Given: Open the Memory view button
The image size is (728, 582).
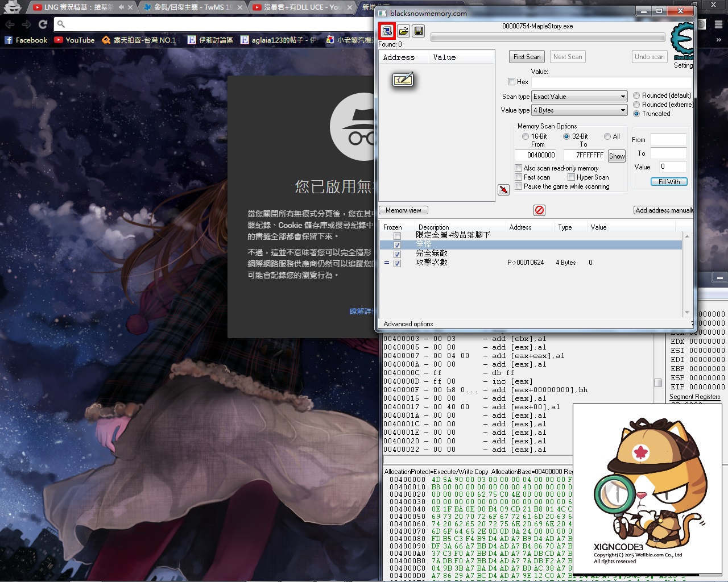Looking at the screenshot, I should pyautogui.click(x=403, y=210).
